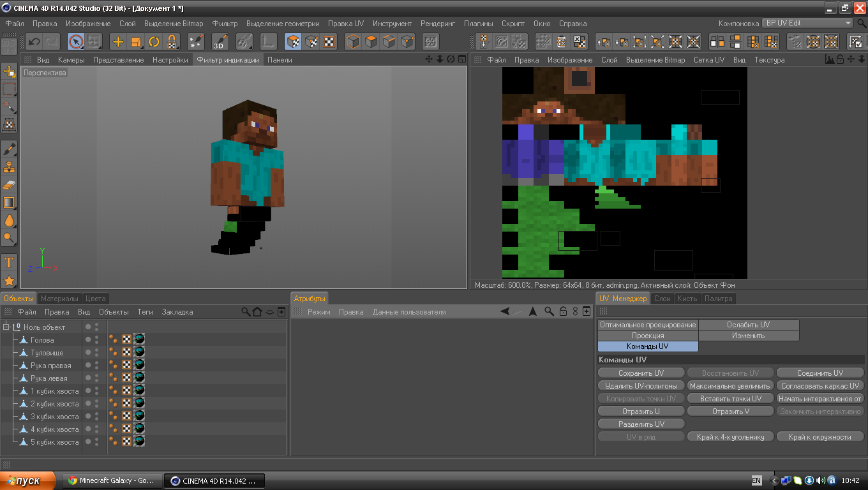
Task: Click the Отразить U button
Action: 641,412
